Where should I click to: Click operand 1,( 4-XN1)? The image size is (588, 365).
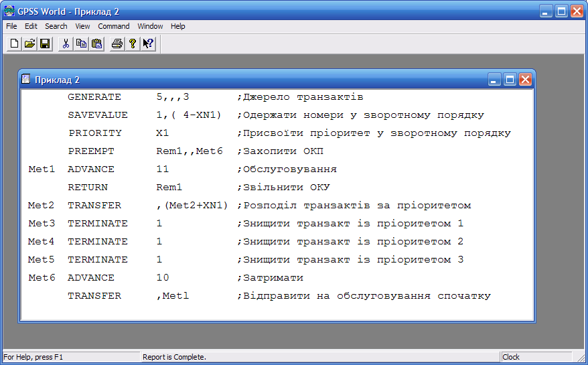(x=189, y=115)
